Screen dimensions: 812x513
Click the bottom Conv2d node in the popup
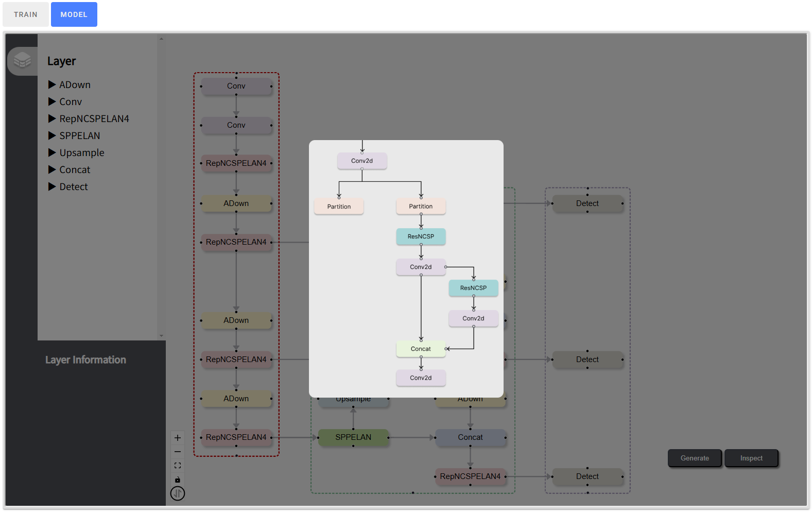pos(421,378)
